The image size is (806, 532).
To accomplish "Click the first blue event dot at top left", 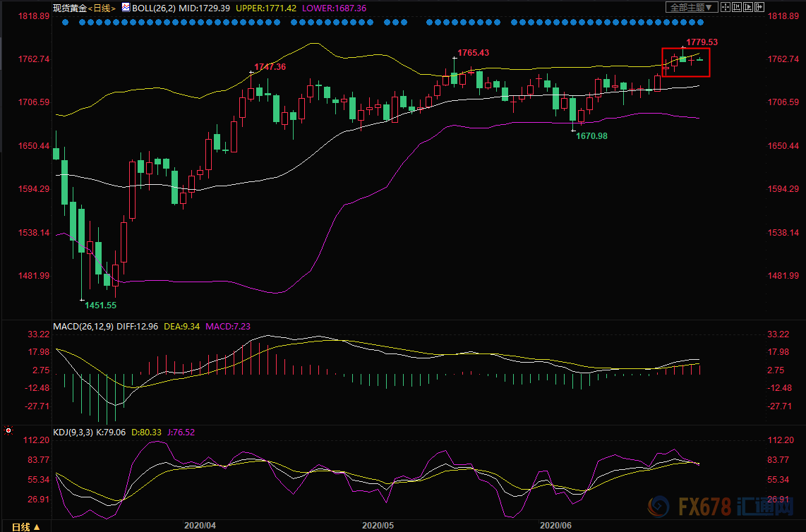I will tap(66, 22).
